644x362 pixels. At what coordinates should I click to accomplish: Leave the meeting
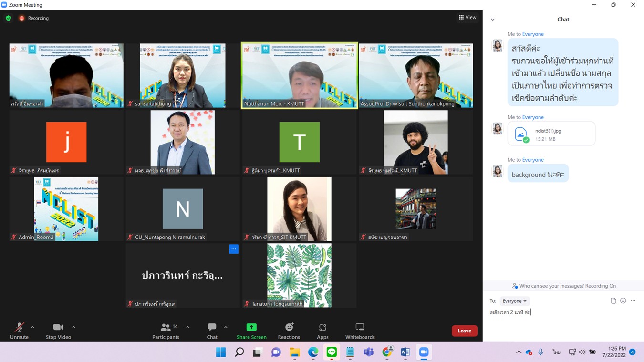tap(464, 331)
